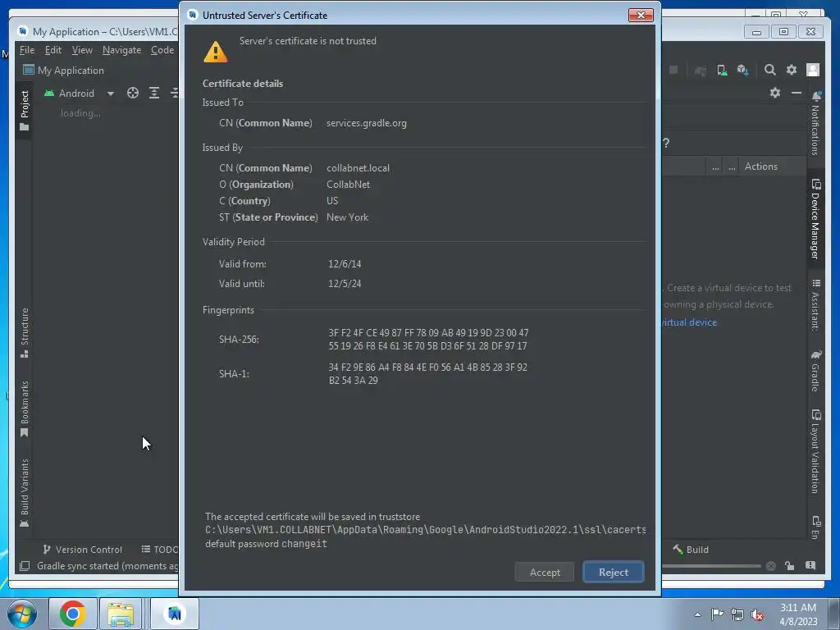This screenshot has height=630, width=840.
Task: Close the Untrusted Server's Certificate dialog
Action: pyautogui.click(x=641, y=15)
